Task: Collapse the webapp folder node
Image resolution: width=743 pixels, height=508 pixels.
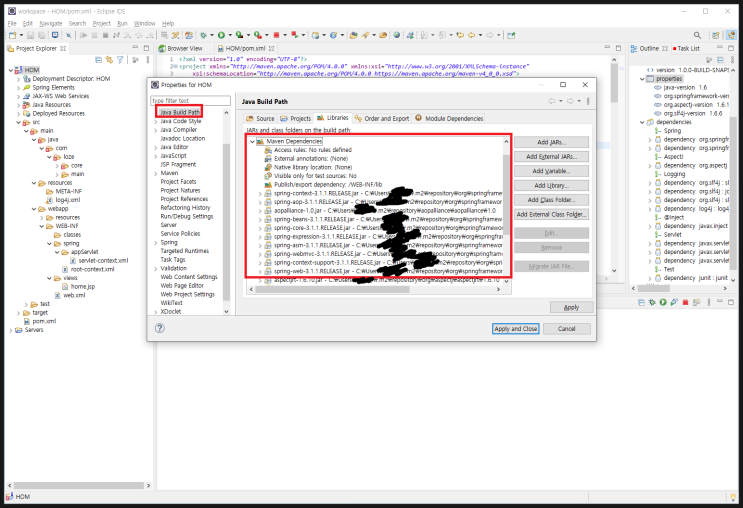Action: click(34, 209)
